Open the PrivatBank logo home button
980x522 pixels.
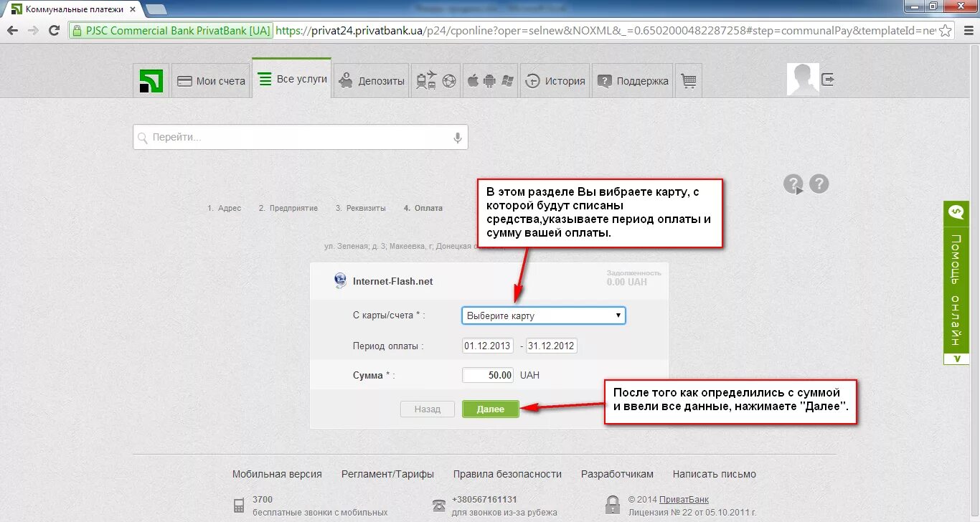click(151, 80)
